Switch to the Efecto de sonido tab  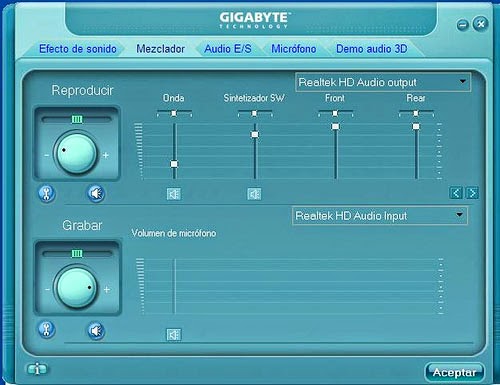[78, 49]
